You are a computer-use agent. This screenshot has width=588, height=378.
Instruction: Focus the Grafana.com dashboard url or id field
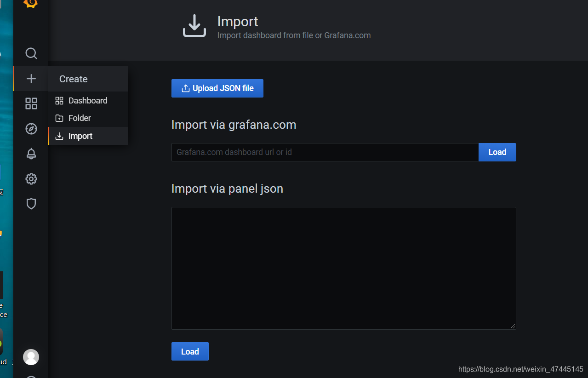click(x=325, y=152)
